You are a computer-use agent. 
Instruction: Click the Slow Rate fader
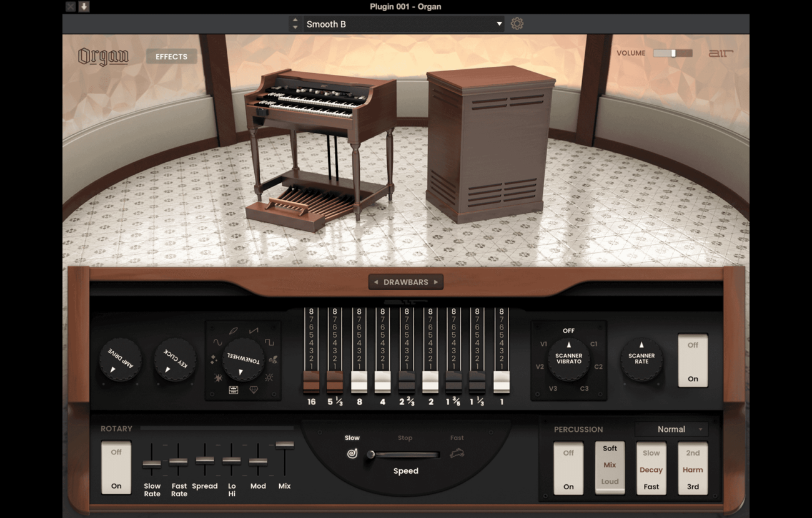tap(152, 463)
